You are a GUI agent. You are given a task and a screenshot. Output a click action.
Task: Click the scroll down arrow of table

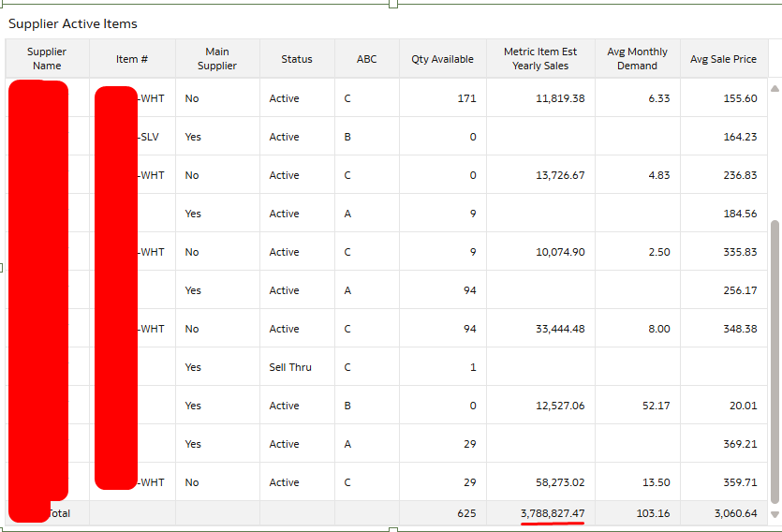click(x=775, y=514)
